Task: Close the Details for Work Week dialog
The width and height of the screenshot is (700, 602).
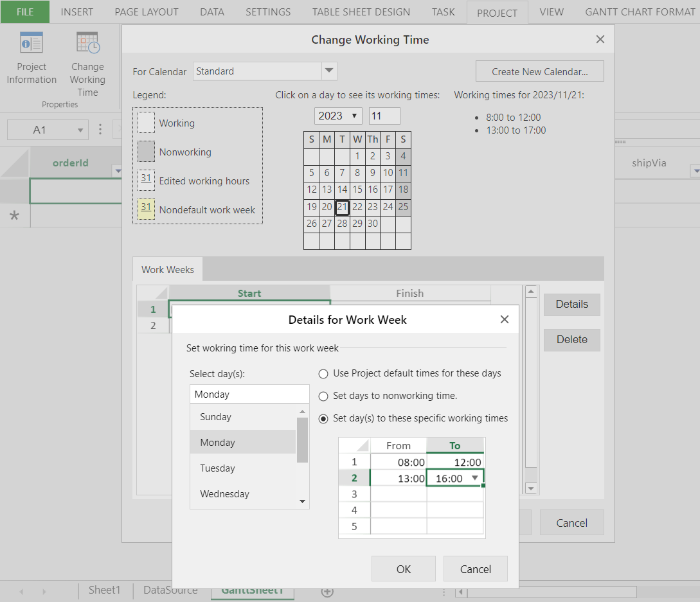Action: 505,319
